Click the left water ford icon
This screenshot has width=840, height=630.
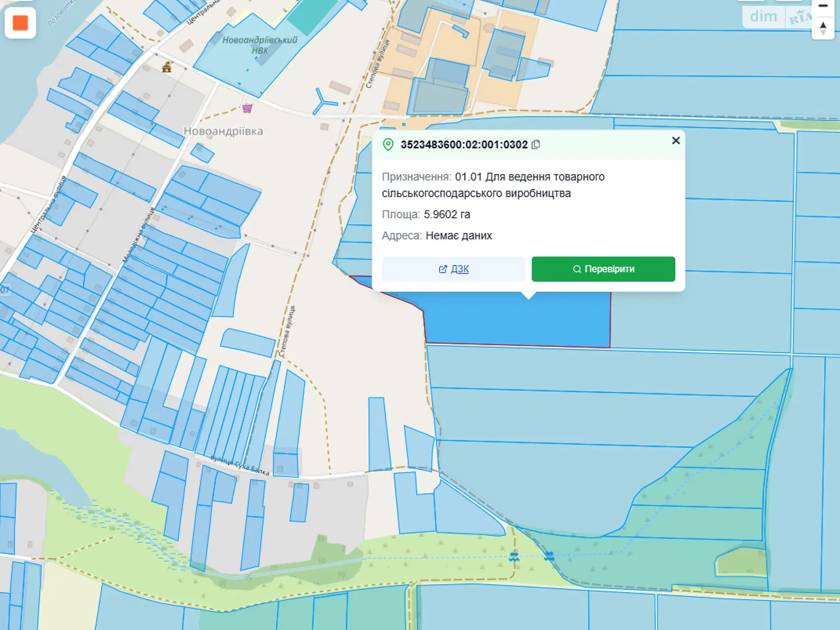pos(514,556)
